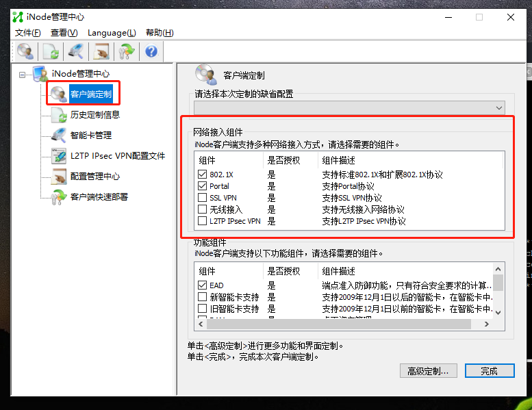Click the 高级定制... button
Image resolution: width=532 pixels, height=410 pixels.
[428, 371]
